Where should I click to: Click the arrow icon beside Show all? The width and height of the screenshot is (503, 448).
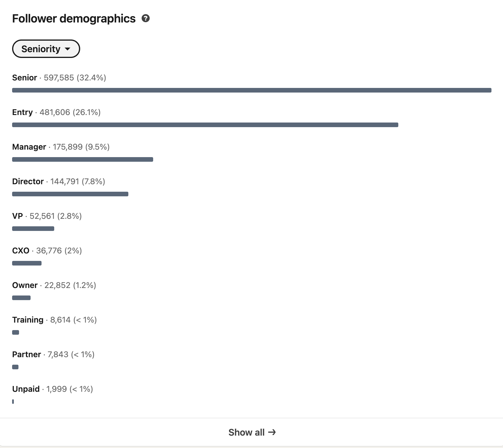272,432
